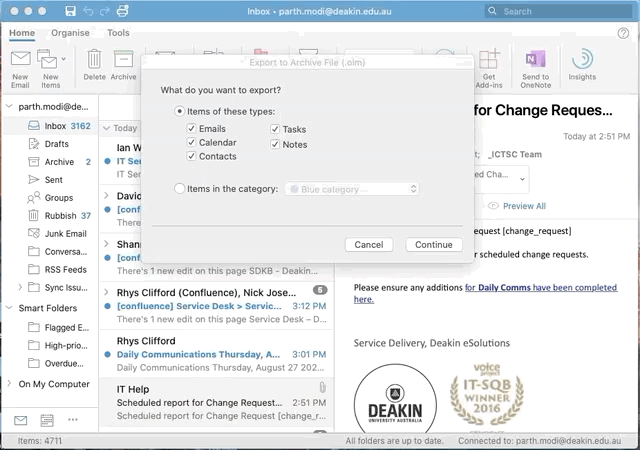Click Send to OneNote icon

pyautogui.click(x=536, y=59)
